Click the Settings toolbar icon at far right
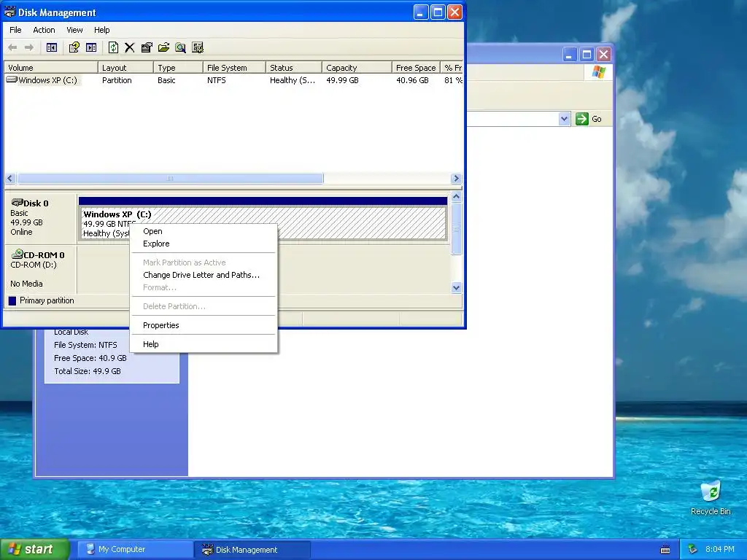Screen dimensions: 747x560 pos(197,47)
